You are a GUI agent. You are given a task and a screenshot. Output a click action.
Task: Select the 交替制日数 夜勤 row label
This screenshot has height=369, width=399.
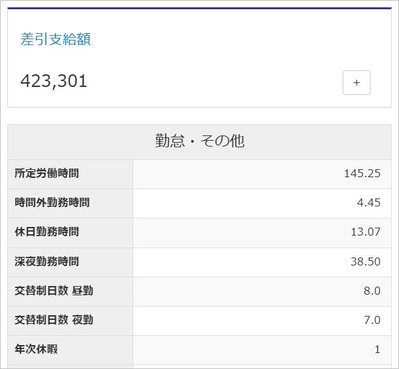pos(54,320)
